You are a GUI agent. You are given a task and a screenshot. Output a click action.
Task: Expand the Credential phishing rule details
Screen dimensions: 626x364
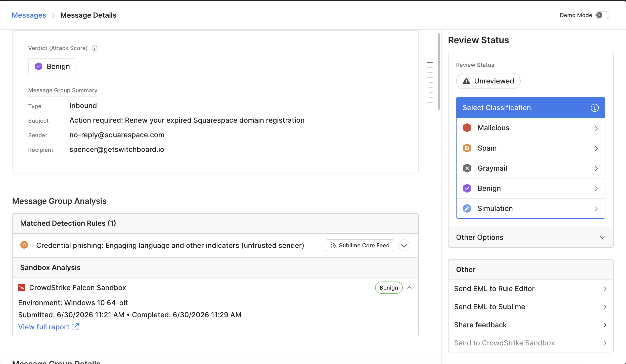[x=404, y=245]
